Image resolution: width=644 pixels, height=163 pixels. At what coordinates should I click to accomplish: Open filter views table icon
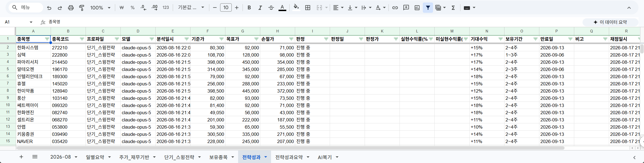[438, 8]
